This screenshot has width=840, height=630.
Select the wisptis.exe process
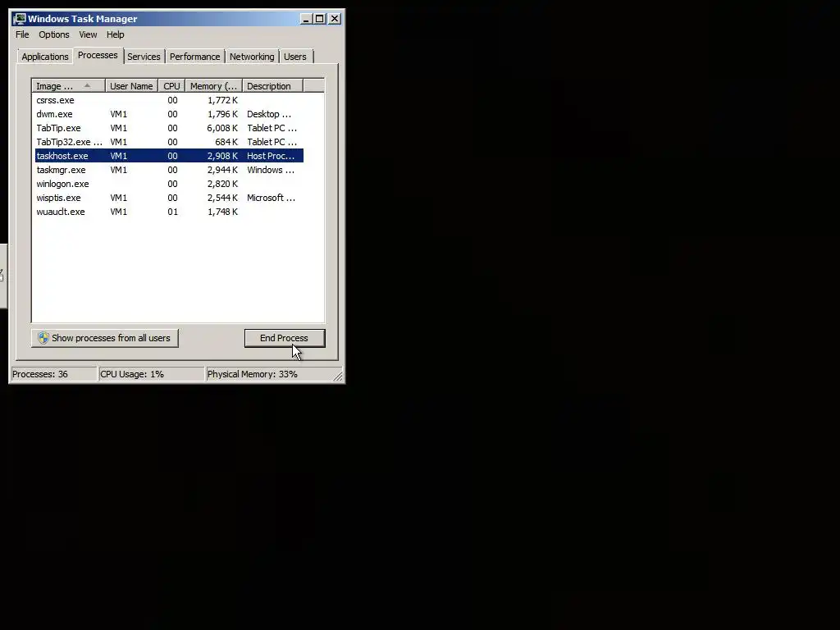(169, 198)
